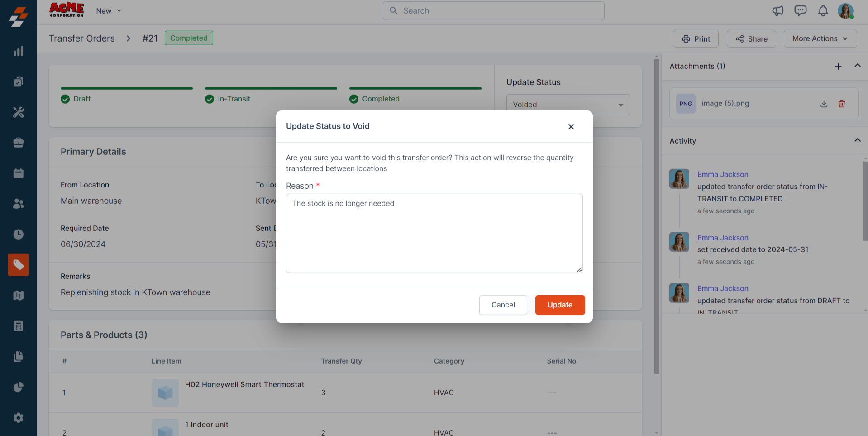Open the New dropdown menu

tap(109, 11)
